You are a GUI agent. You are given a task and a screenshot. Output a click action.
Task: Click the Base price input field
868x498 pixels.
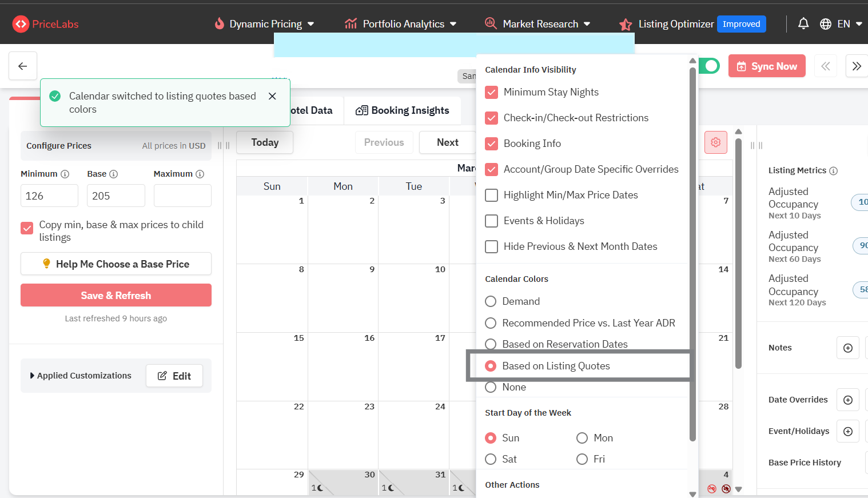tap(116, 196)
